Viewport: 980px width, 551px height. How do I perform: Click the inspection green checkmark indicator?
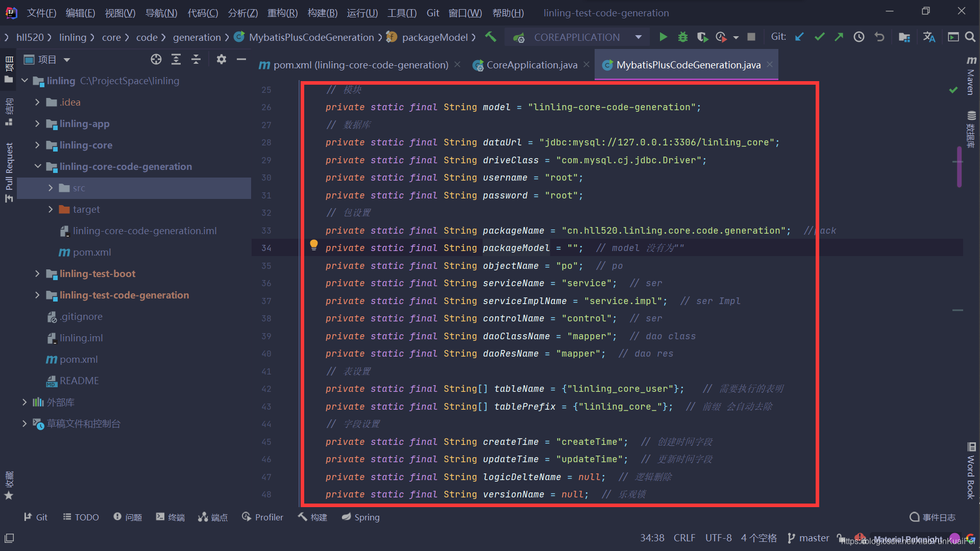tap(953, 90)
